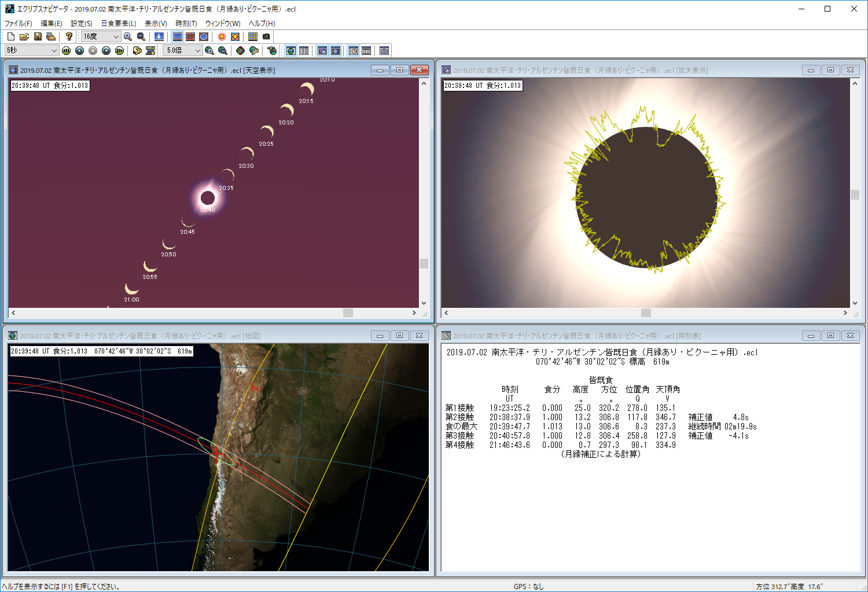Click the sky view vertical scrollbar thumb
The image size is (868, 592).
coord(424,263)
